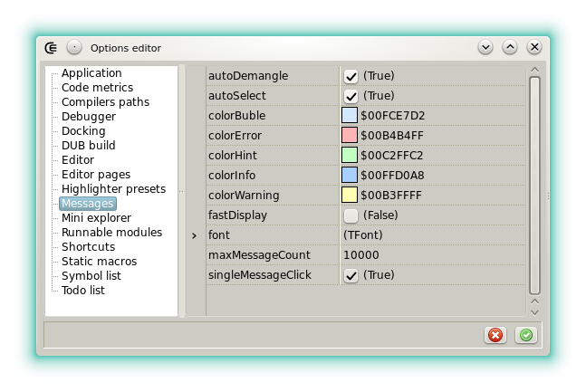Toggle singleMessageClick checkbox
The image size is (586, 392).
tap(351, 275)
